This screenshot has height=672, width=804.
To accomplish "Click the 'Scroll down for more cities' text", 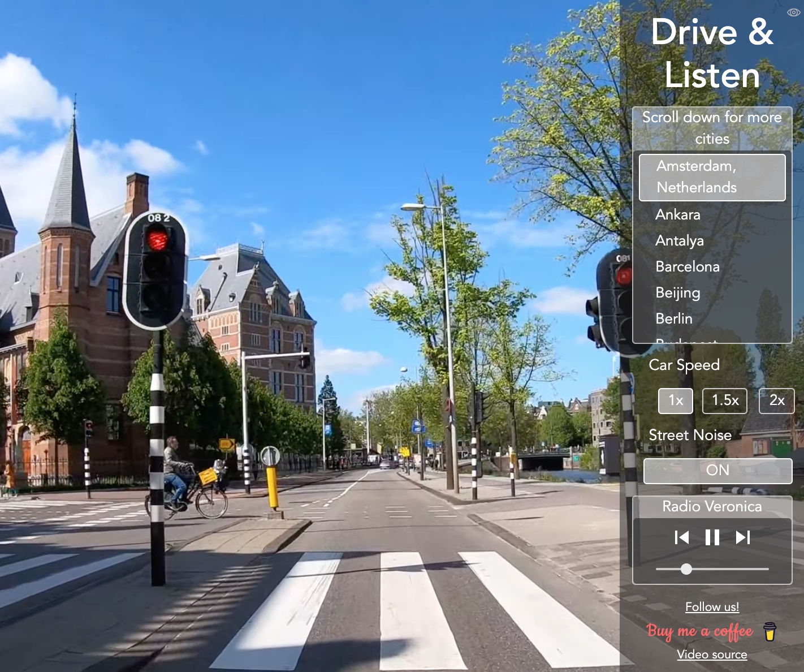I will (712, 128).
